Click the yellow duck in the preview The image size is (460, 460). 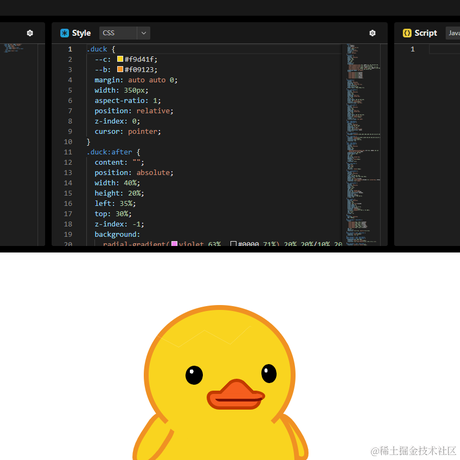[x=220, y=383]
